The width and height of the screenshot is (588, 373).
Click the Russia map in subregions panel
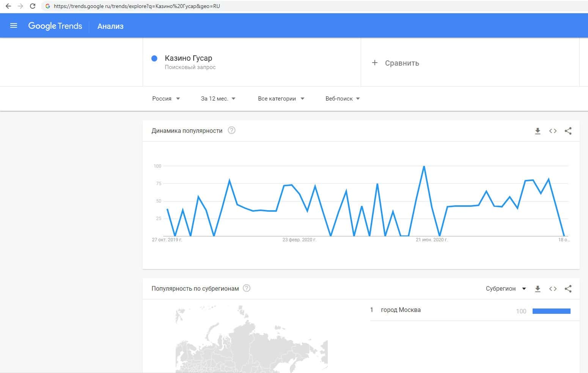[252, 339]
